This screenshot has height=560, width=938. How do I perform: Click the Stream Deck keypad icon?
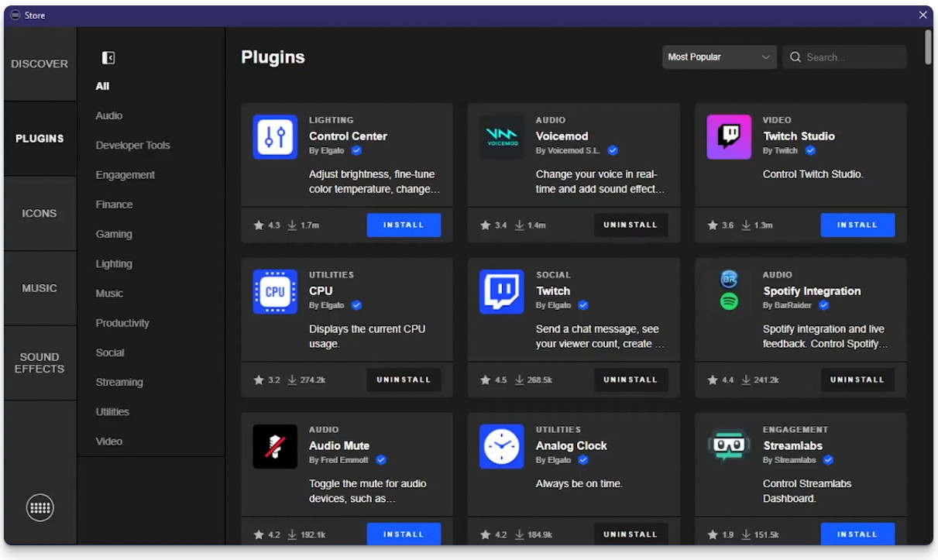pos(40,508)
